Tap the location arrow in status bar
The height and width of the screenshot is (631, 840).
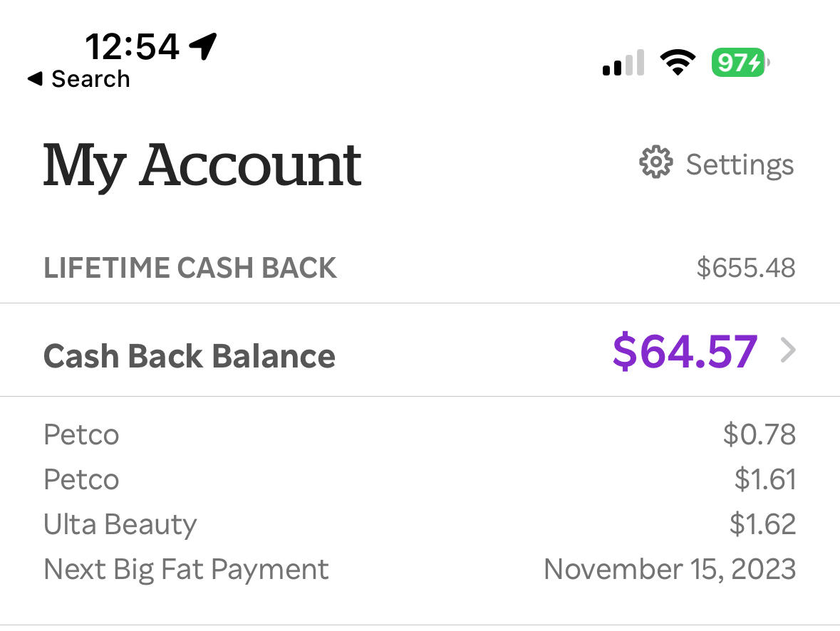tap(203, 46)
